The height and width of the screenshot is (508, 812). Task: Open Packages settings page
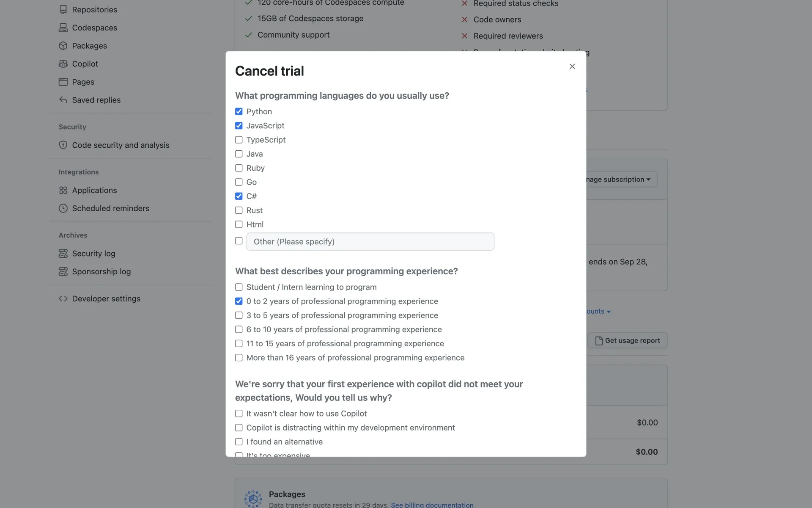(x=89, y=46)
